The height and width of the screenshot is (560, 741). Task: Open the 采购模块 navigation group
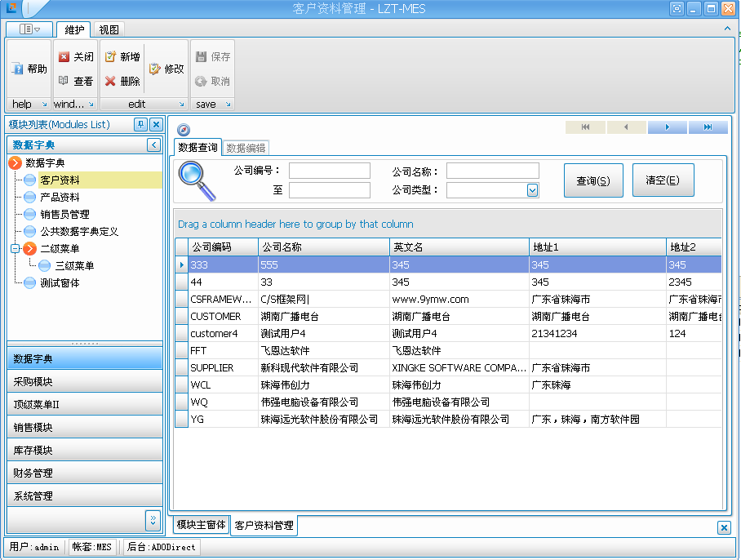coord(85,381)
